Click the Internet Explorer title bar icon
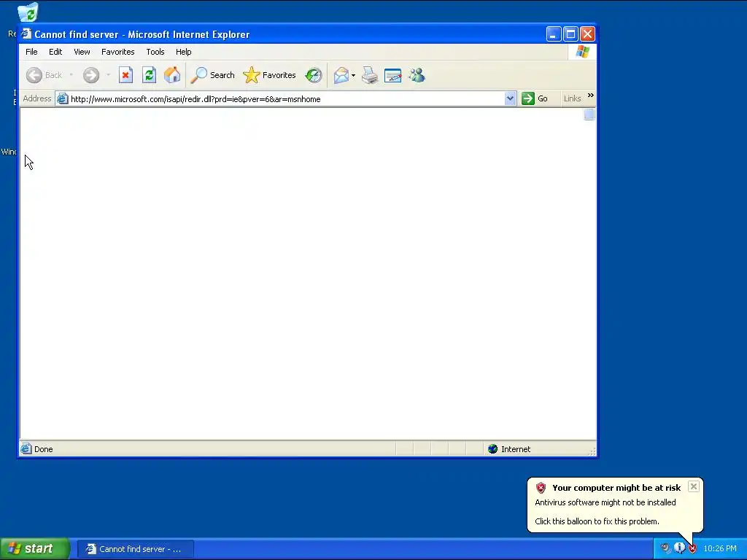This screenshot has height=560, width=747. pyautogui.click(x=27, y=34)
